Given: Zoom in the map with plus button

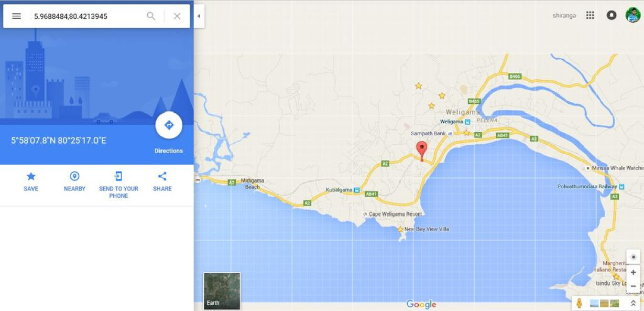Looking at the screenshot, I should (633, 273).
